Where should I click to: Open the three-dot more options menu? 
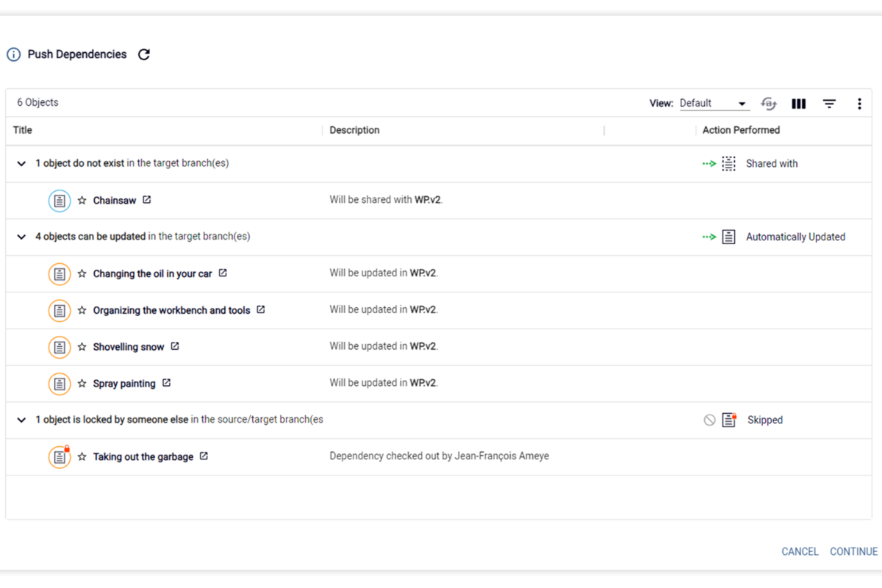pos(859,104)
